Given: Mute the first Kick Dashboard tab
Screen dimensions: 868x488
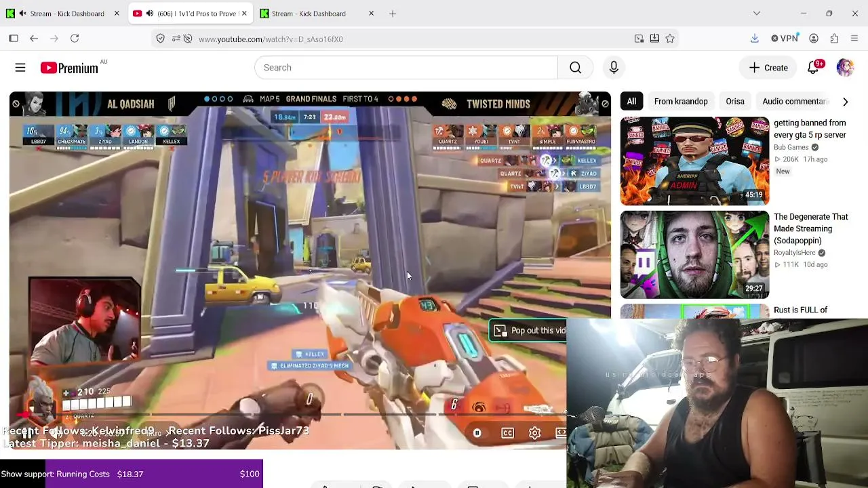Looking at the screenshot, I should point(23,14).
